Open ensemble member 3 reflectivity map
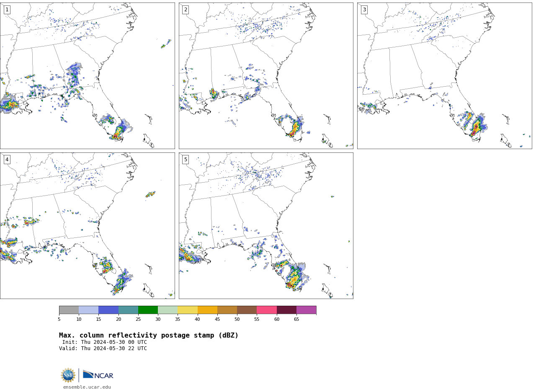 (x=444, y=76)
